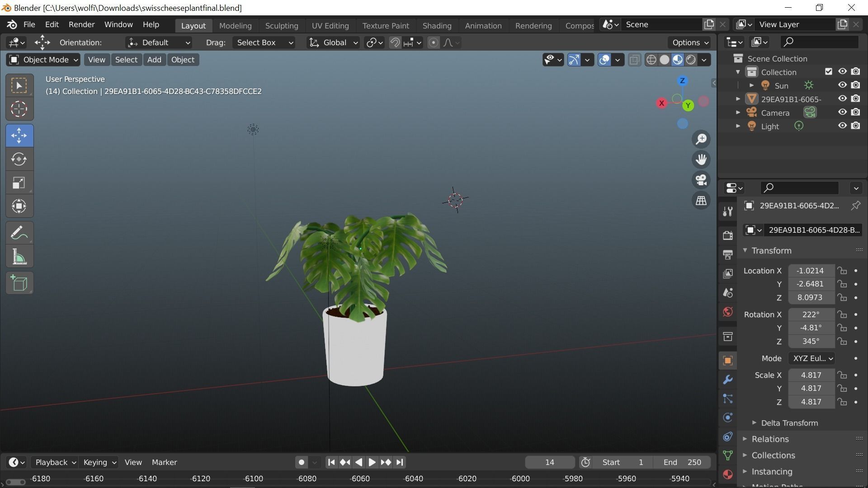This screenshot has height=488, width=868.
Task: Switch to Modeling workspace tab
Action: (235, 26)
